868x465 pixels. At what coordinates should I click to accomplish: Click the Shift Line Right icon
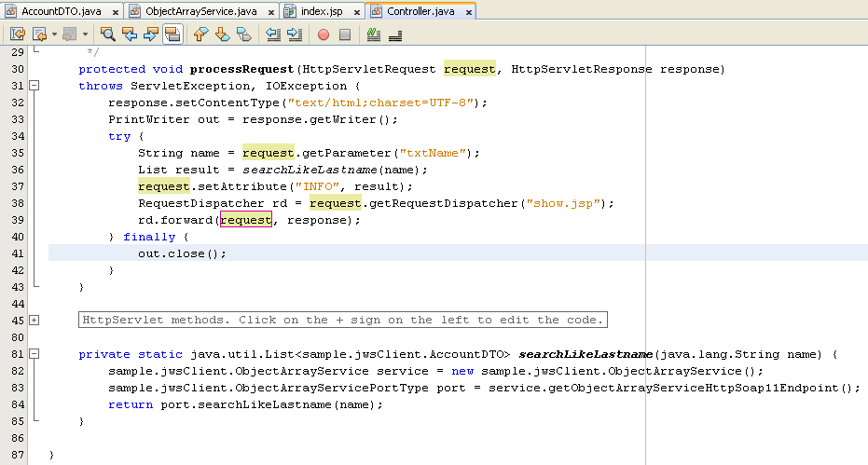(295, 34)
